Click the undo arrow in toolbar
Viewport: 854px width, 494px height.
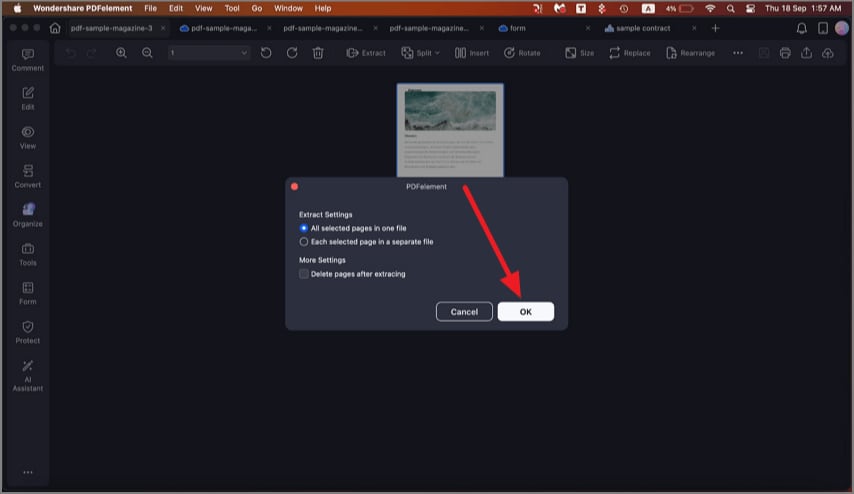pos(71,53)
